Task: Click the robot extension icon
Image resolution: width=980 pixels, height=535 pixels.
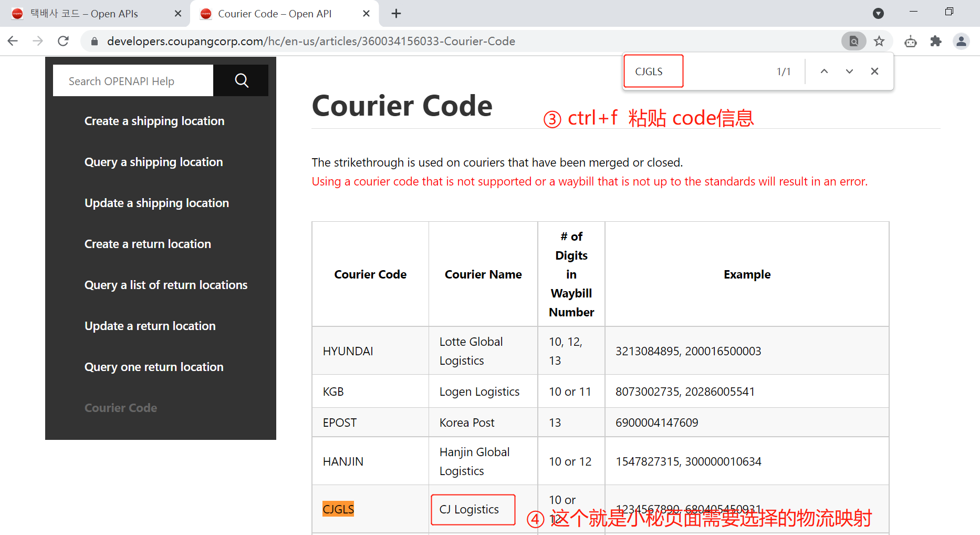Action: [911, 41]
